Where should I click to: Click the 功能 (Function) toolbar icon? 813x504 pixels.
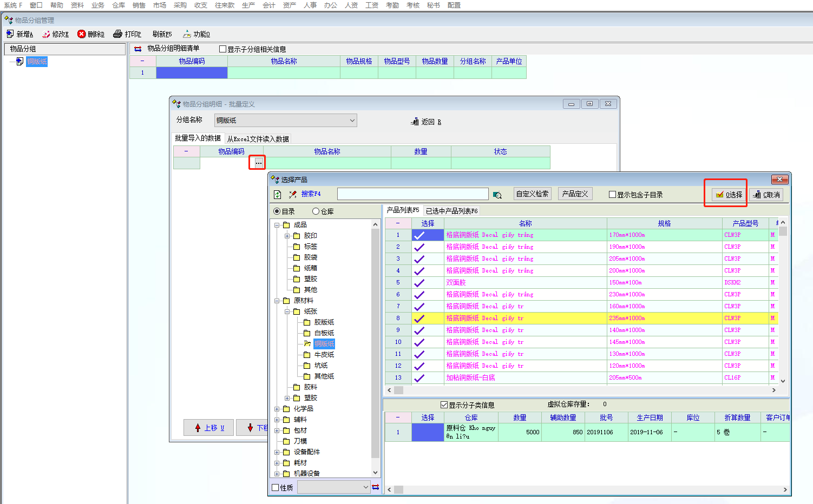pyautogui.click(x=187, y=34)
